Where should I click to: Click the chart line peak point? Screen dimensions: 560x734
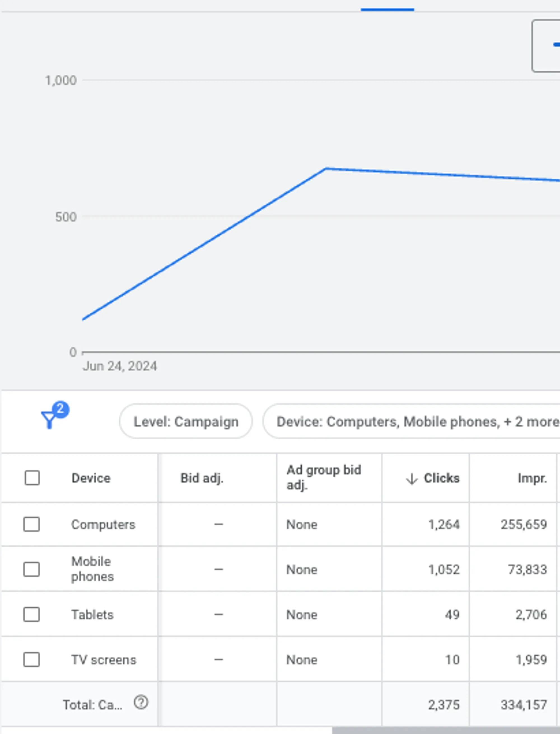point(326,169)
